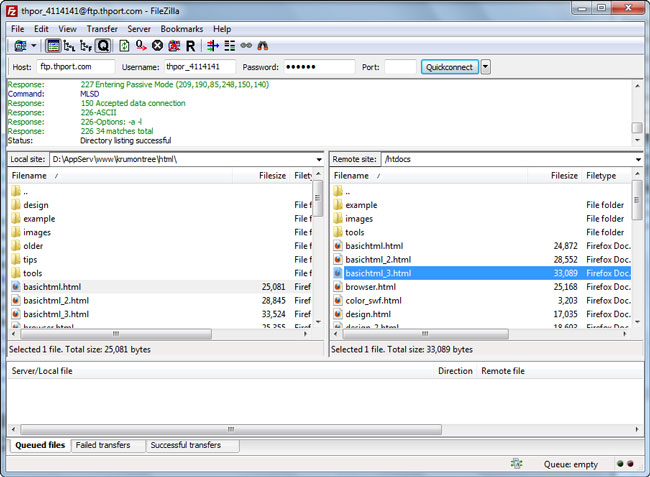This screenshot has width=650, height=477.
Task: Open the Help menu
Action: point(222,29)
